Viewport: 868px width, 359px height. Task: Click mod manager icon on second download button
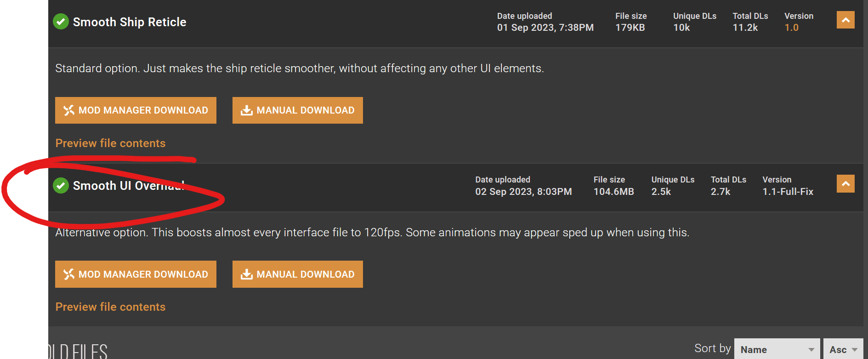coord(69,274)
